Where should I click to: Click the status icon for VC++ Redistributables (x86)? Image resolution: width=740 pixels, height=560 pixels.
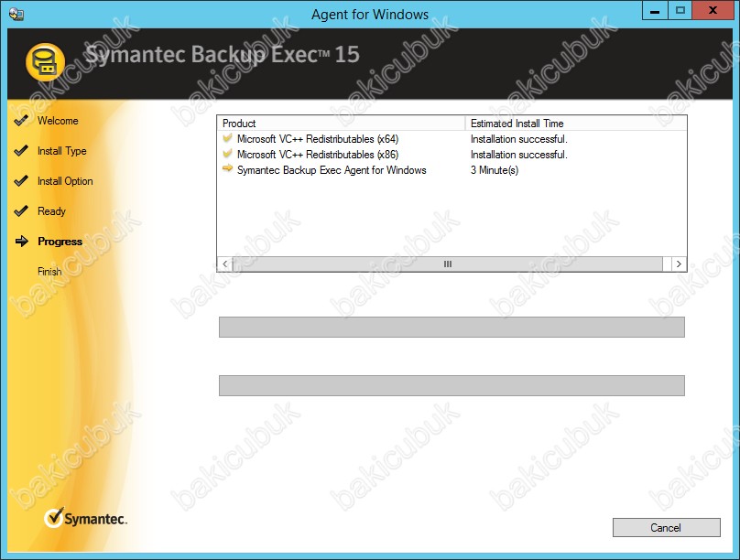click(227, 154)
